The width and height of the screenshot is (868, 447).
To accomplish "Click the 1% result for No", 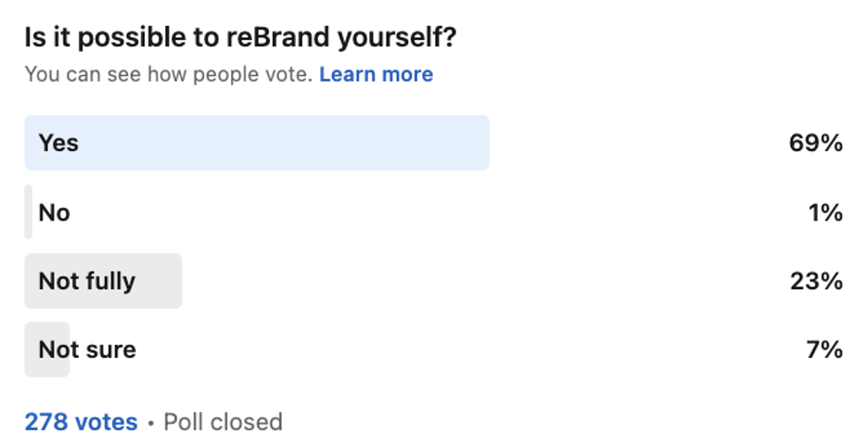I will (x=825, y=212).
